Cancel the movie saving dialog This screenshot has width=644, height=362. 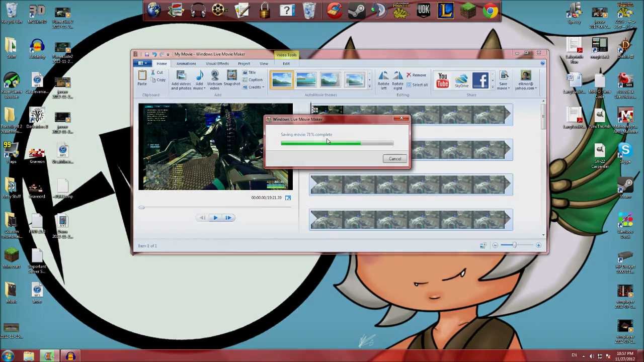tap(395, 159)
